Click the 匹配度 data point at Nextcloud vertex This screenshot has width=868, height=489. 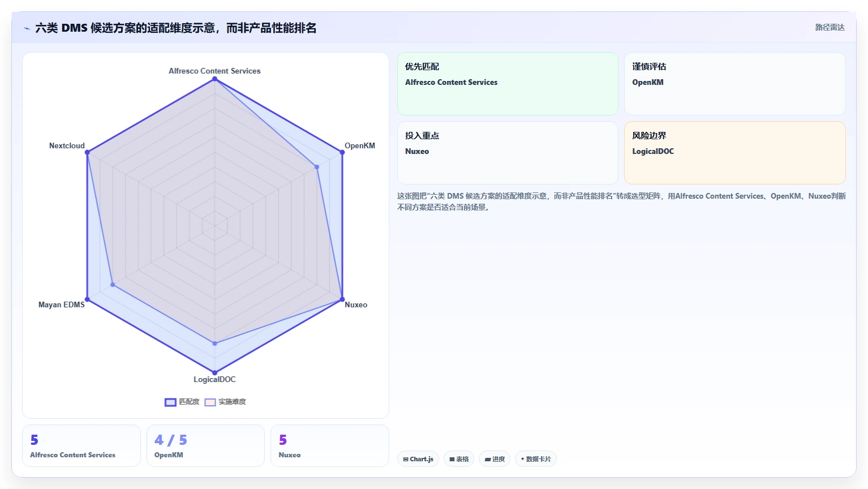click(87, 152)
